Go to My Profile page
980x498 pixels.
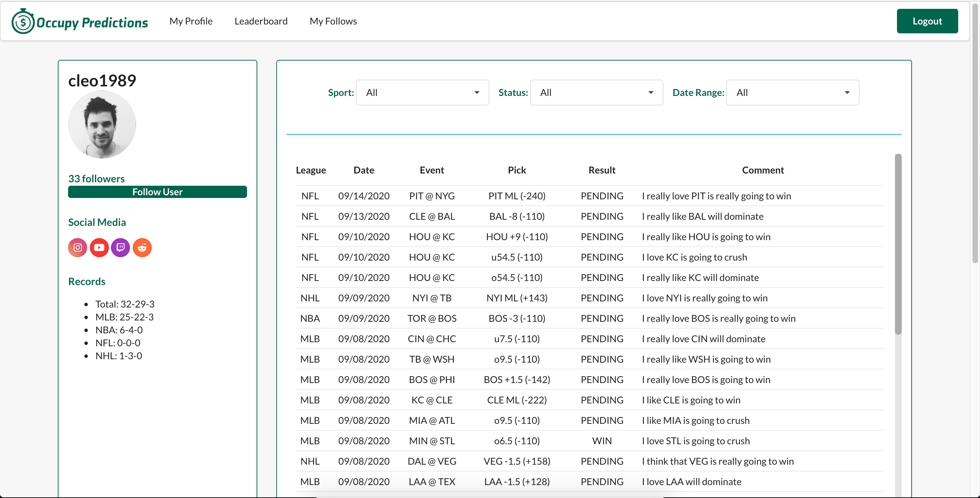(191, 21)
